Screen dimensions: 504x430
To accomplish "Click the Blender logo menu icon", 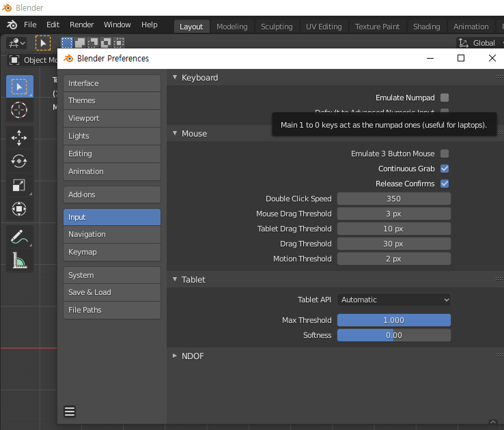I will [x=12, y=25].
